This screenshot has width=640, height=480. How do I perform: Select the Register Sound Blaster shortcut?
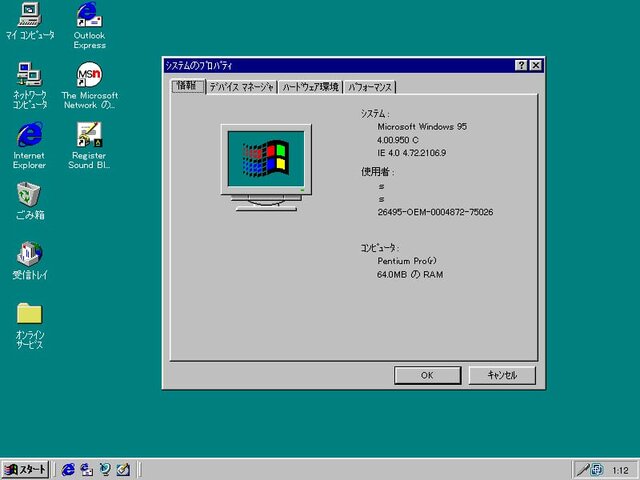89,145
